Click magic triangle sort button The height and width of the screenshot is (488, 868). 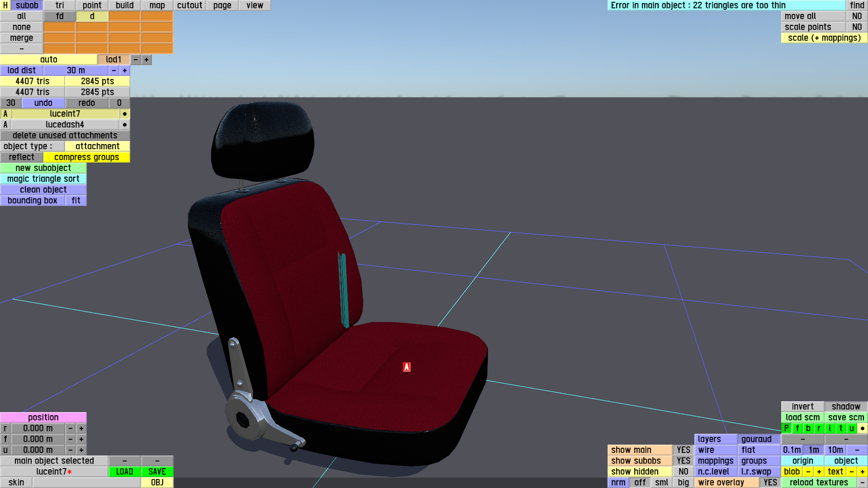coord(43,179)
